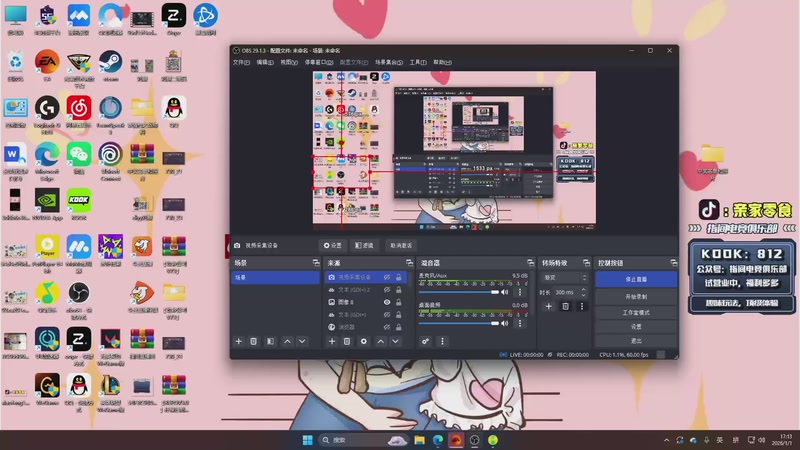
Task: Undock the Sources panel
Action: click(x=409, y=263)
